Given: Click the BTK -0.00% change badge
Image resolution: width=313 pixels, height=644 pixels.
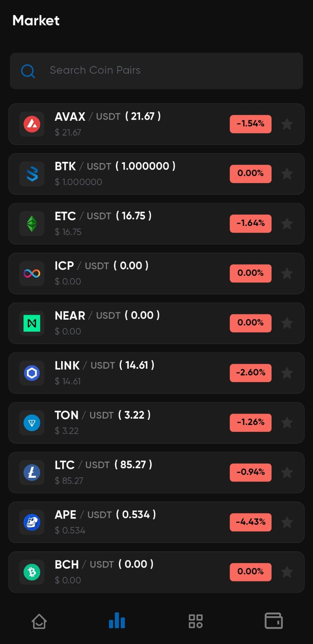Looking at the screenshot, I should tap(250, 174).
